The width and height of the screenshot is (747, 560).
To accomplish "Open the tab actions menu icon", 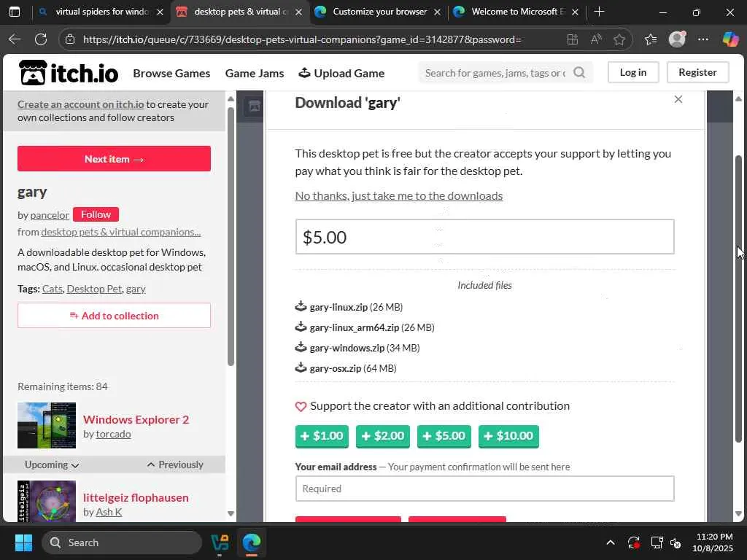I will click(x=15, y=12).
